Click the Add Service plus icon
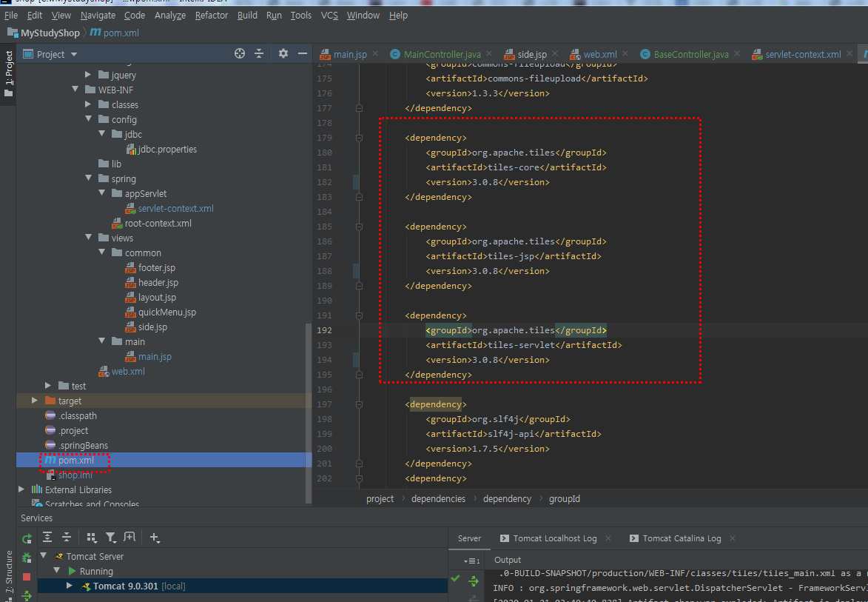The width and height of the screenshot is (868, 602). [x=155, y=537]
